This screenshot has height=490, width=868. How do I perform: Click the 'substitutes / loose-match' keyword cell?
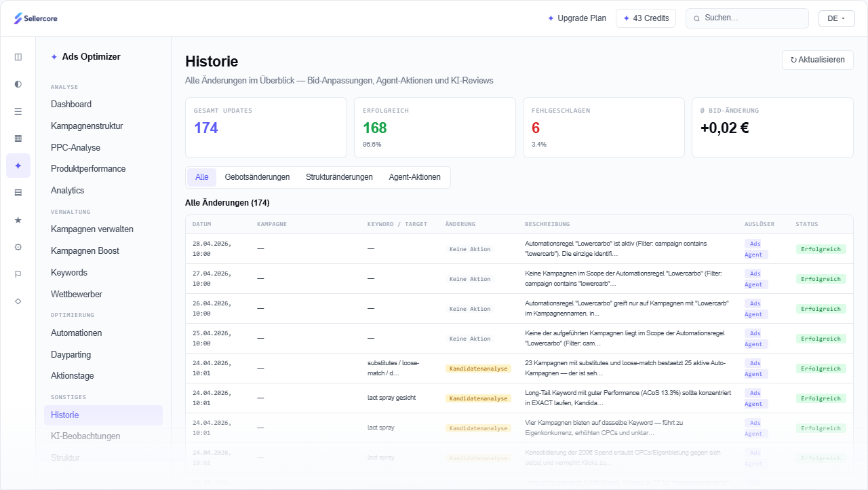point(394,368)
